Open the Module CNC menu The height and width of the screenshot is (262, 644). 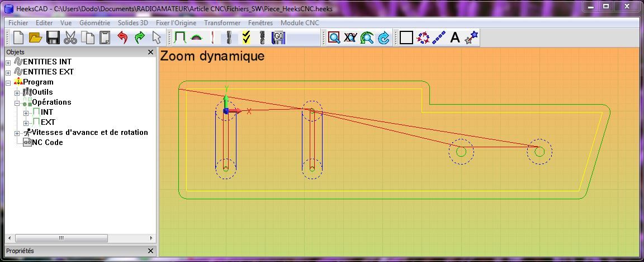tap(300, 23)
